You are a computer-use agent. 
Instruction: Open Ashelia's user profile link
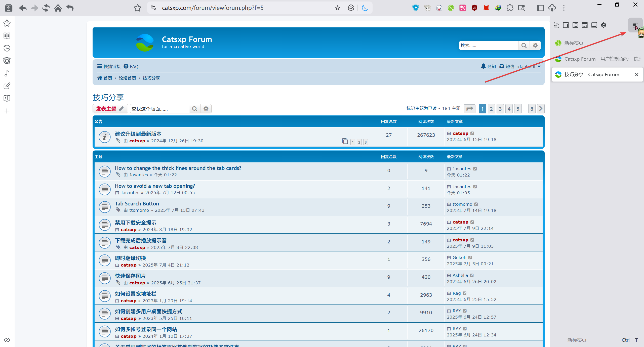(460, 275)
